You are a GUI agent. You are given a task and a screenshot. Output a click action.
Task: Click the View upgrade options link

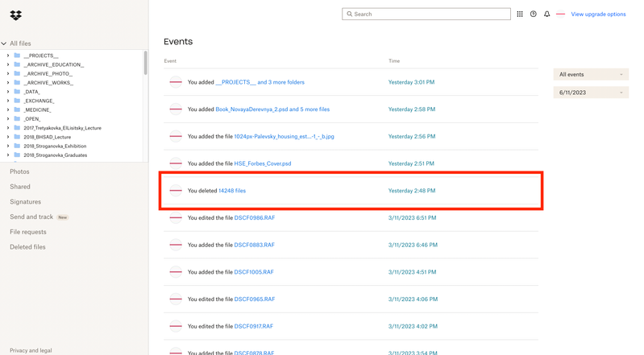[x=598, y=14]
